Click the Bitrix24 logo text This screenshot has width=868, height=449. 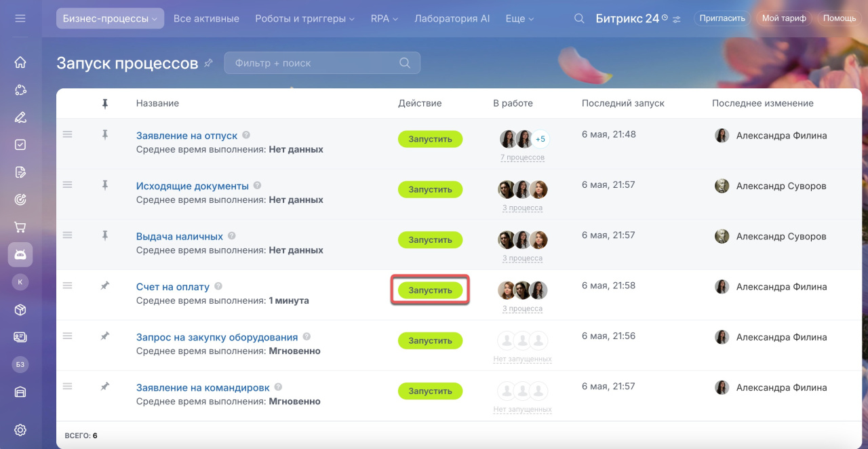point(627,18)
